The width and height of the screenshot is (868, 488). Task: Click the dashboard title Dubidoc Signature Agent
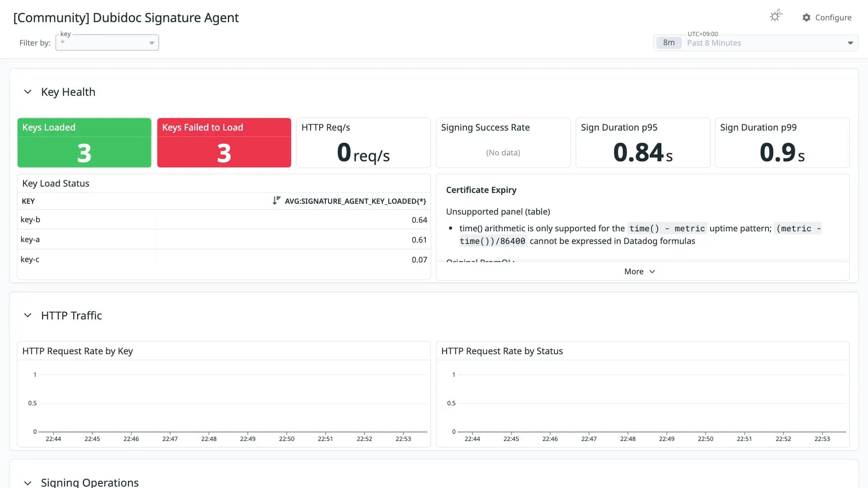point(126,18)
